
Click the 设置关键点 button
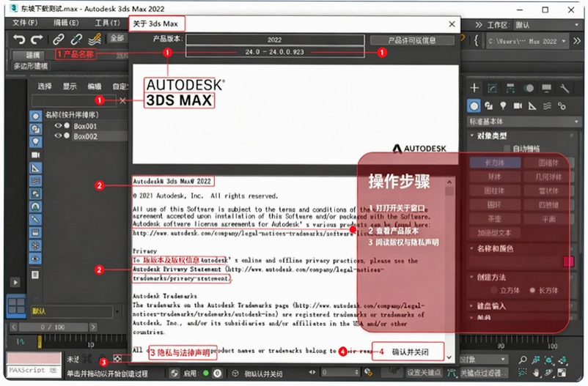point(424,373)
